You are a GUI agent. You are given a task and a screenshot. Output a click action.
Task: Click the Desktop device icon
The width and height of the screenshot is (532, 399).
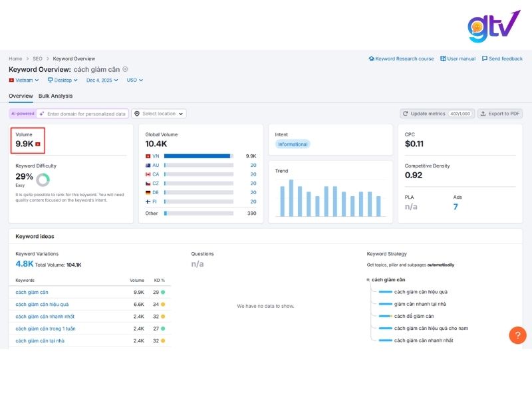click(x=51, y=80)
